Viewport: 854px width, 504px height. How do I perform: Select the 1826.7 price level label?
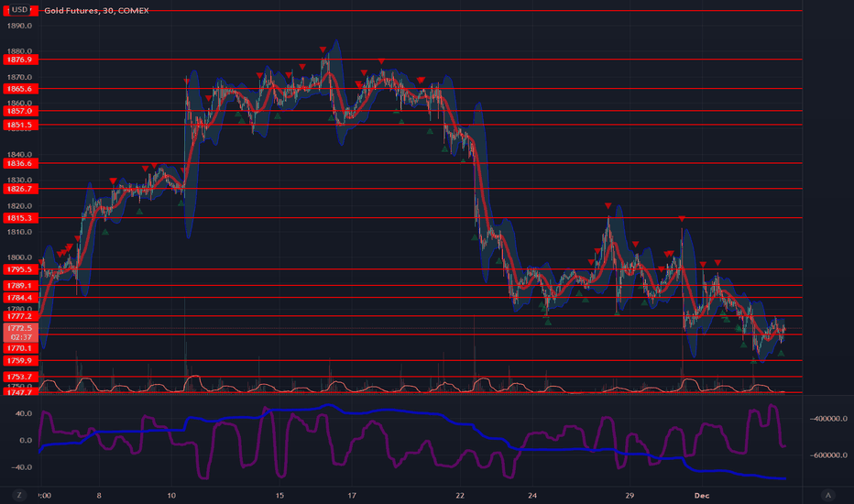[x=21, y=189]
